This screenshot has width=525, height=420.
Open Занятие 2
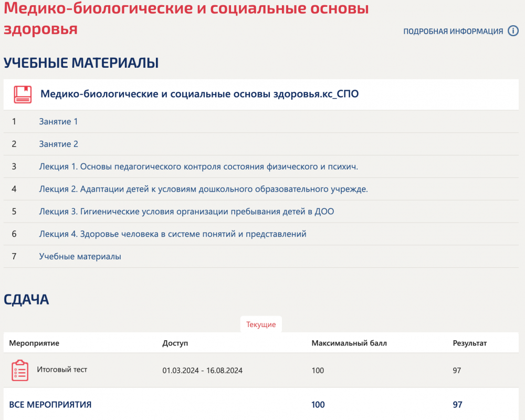click(59, 144)
